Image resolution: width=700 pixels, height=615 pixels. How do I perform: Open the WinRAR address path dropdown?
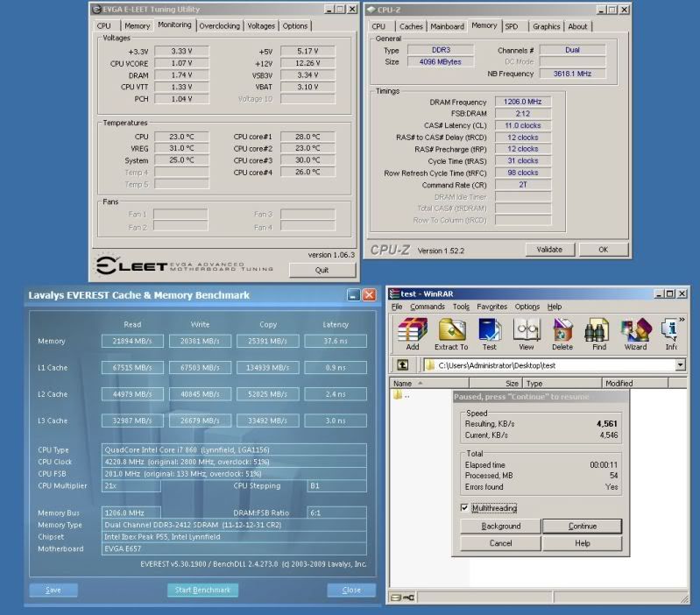click(680, 365)
